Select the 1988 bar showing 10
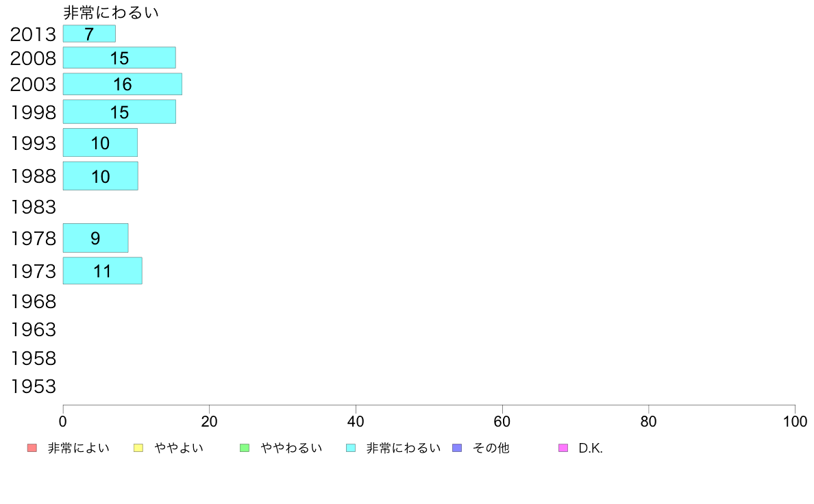The image size is (814, 504). (101, 176)
